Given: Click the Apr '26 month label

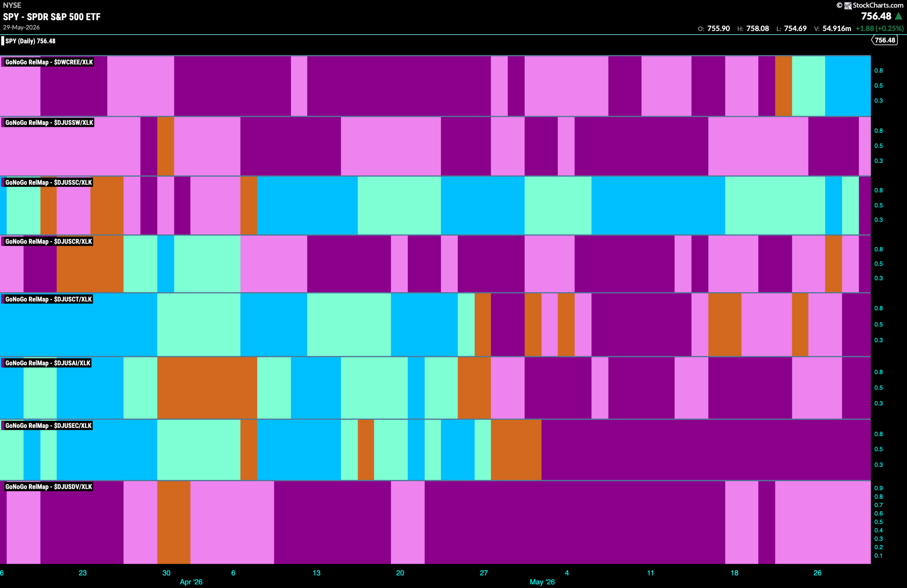Looking at the screenshot, I should pyautogui.click(x=191, y=582).
